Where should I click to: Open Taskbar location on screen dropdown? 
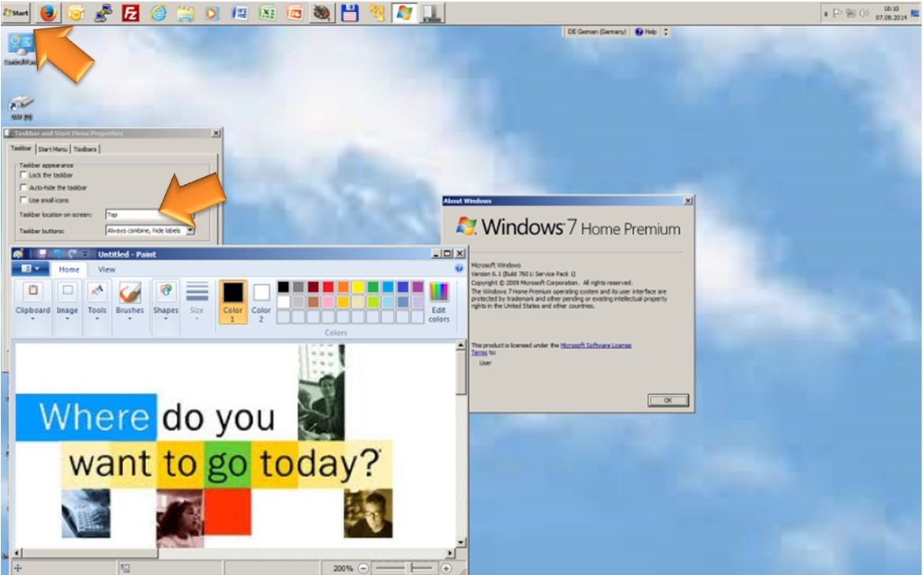click(150, 215)
